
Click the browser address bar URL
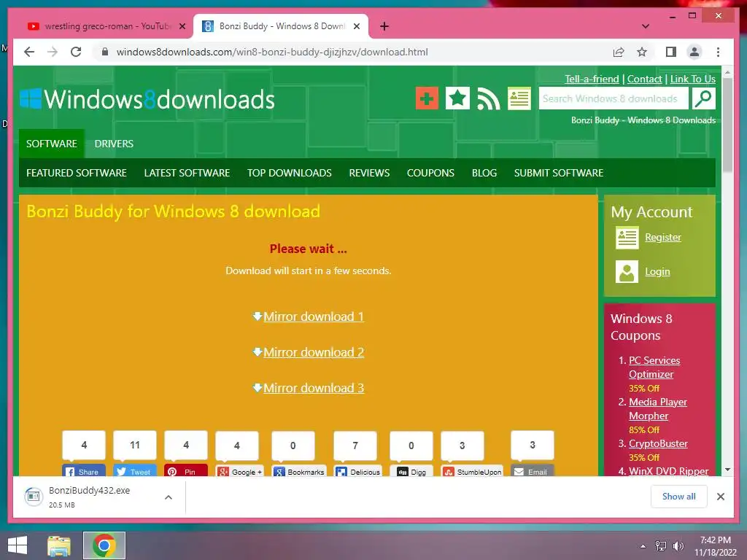click(x=272, y=52)
